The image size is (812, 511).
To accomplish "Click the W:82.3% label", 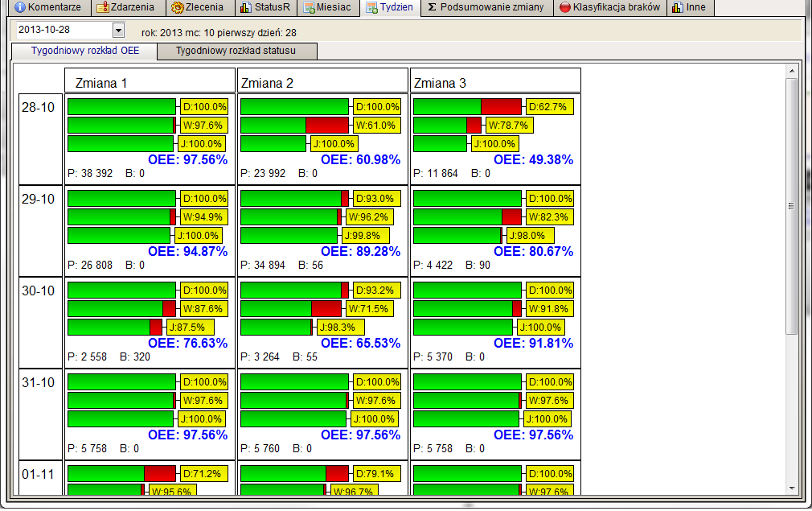I will coord(549,217).
